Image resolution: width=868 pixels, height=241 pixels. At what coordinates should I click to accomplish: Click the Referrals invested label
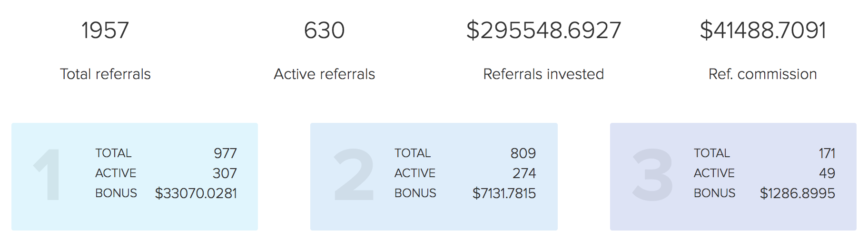tap(543, 74)
